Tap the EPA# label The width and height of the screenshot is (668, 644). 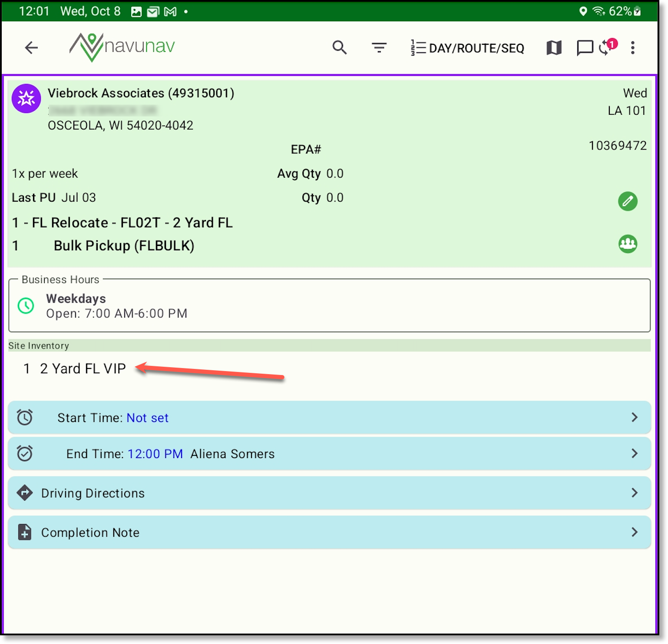(306, 149)
